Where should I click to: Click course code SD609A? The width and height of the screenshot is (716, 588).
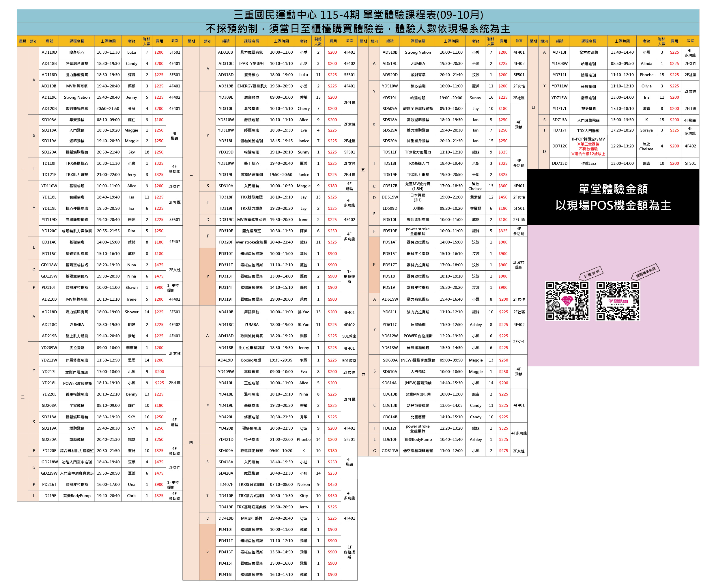click(x=390, y=360)
